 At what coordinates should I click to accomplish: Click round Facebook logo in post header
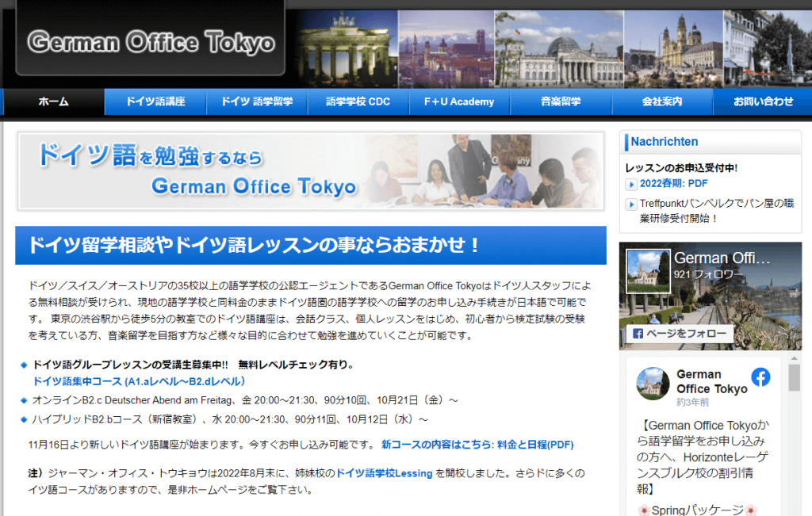760,377
